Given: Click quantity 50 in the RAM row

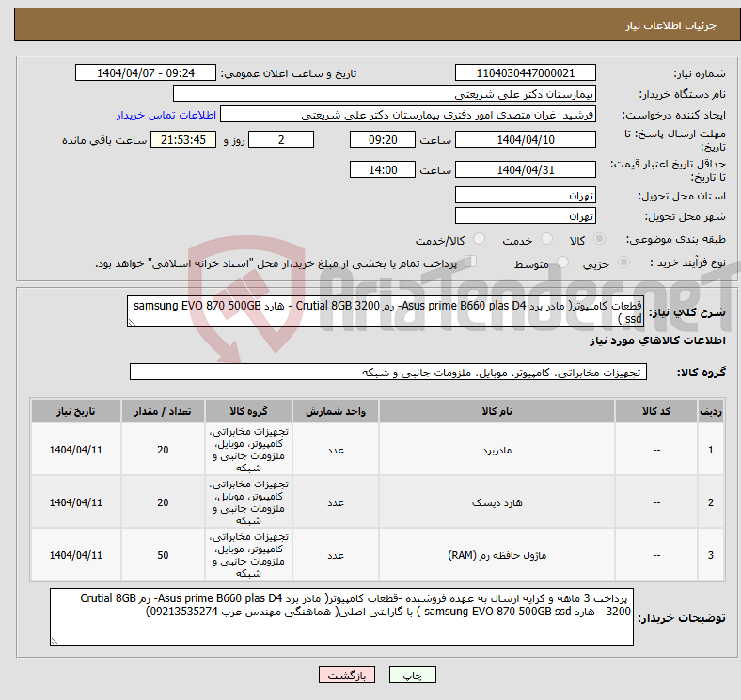Looking at the screenshot, I should click(x=163, y=555).
